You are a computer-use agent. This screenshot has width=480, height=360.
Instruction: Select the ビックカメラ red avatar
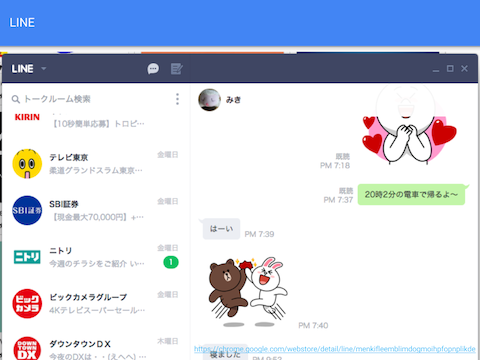coord(27,304)
